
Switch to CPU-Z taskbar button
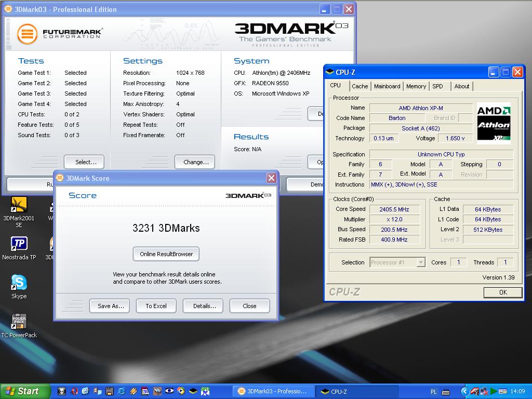(356, 391)
